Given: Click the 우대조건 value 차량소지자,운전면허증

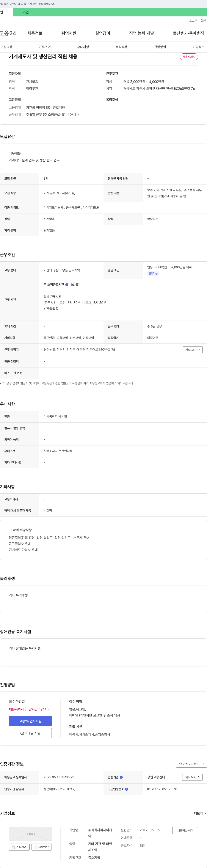Looking at the screenshot, I should (x=58, y=451).
